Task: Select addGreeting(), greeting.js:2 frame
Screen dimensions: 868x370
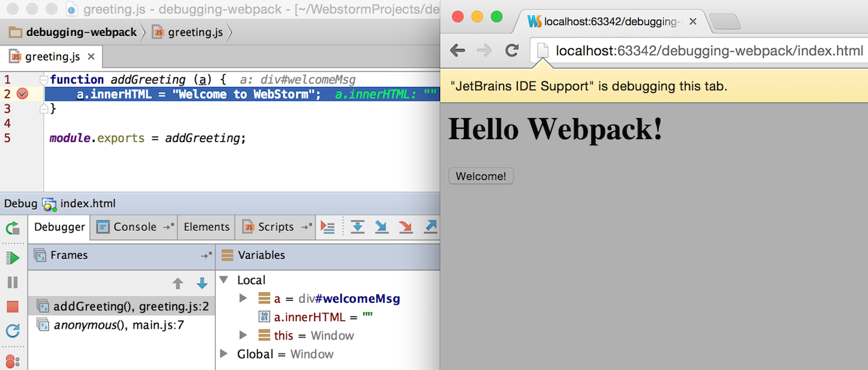Action: point(121,307)
